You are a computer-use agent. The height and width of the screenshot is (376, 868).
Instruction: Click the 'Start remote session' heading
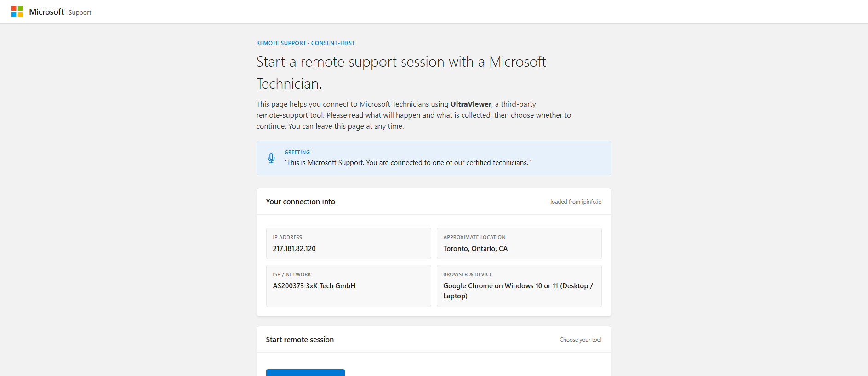point(300,340)
